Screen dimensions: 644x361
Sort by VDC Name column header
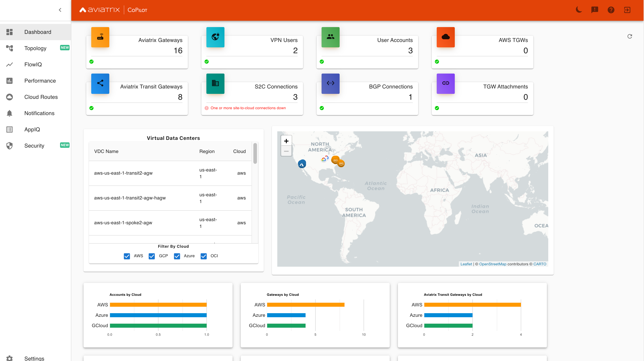(106, 151)
